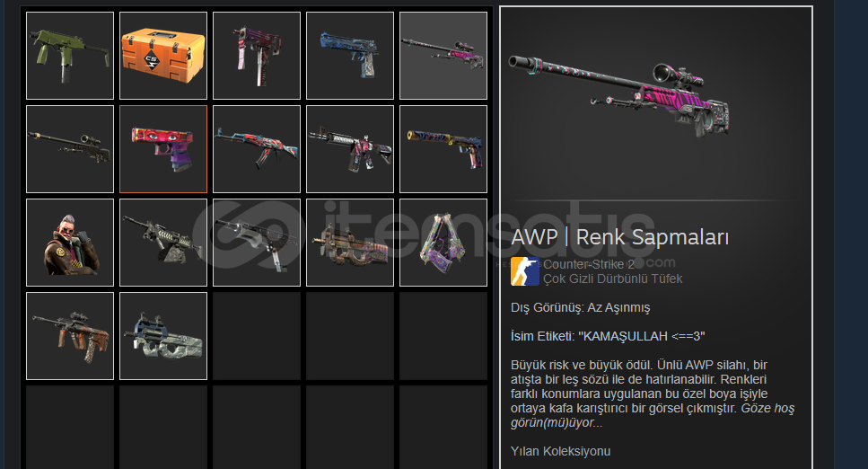This screenshot has height=469, width=868.
Task: Select the silenced USP-S pistol item
Action: point(443,149)
